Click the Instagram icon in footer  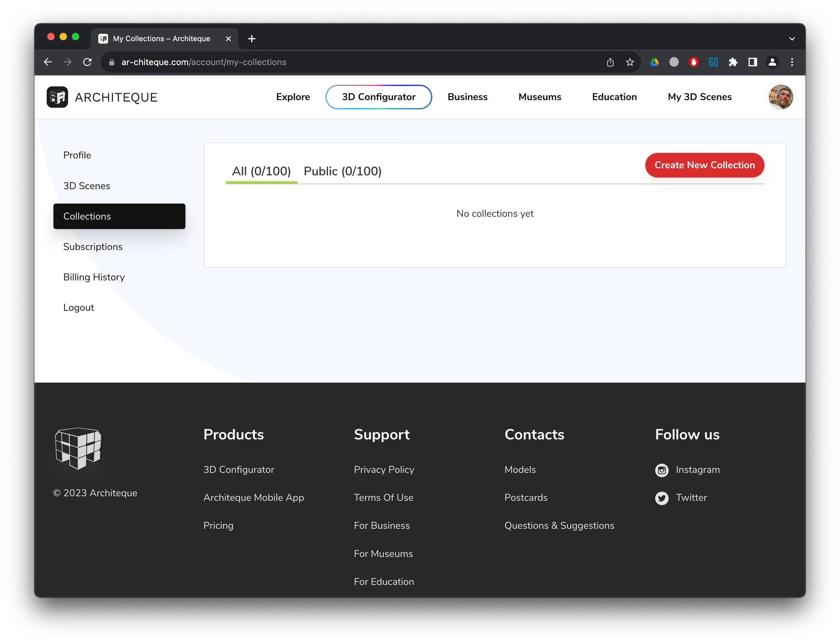pyautogui.click(x=662, y=470)
